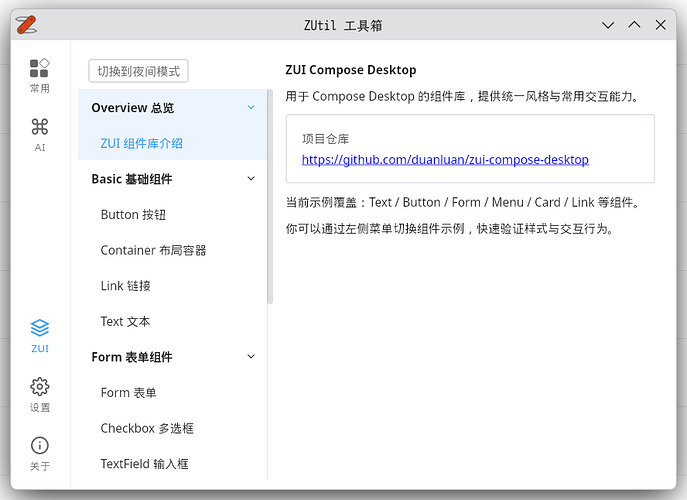Click the Overview 总览 group header
The width and height of the screenshot is (687, 500).
click(172, 107)
